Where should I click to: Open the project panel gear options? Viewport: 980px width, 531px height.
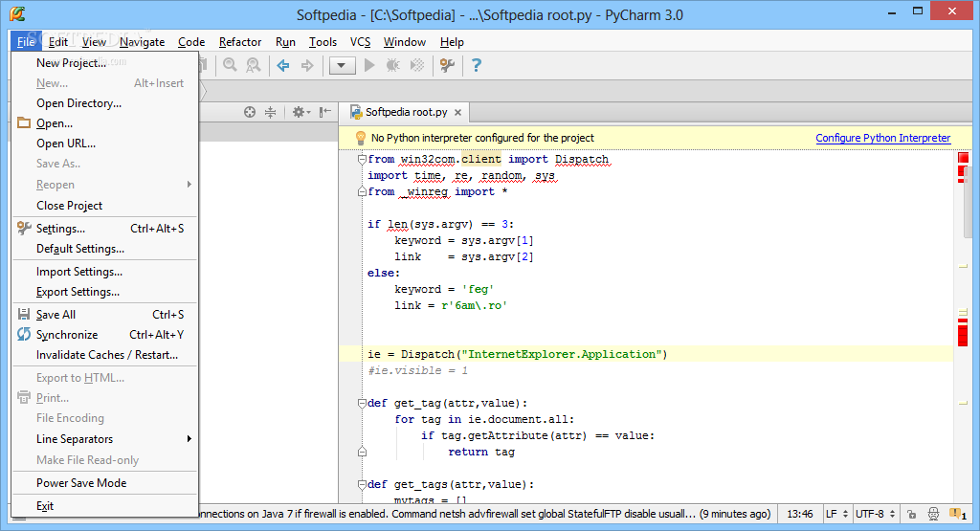coord(301,112)
